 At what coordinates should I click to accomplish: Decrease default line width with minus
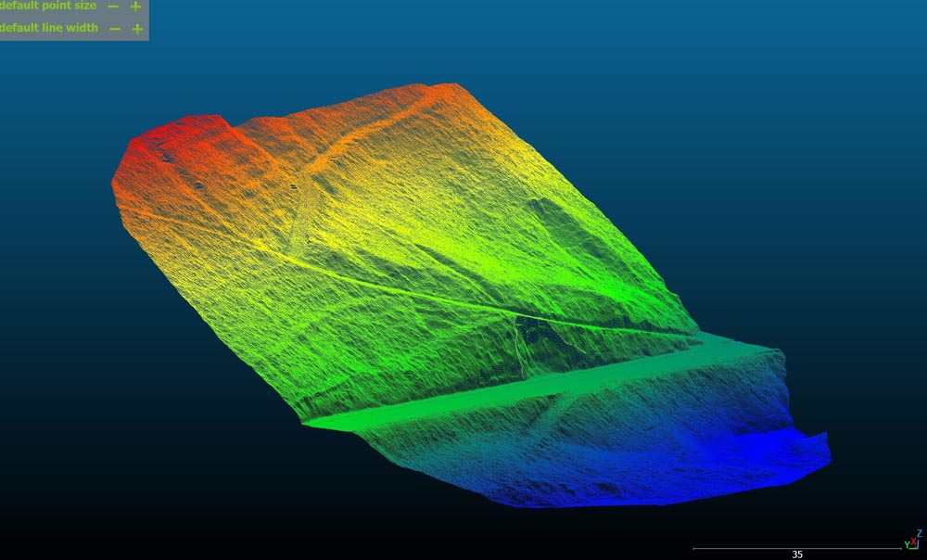point(115,29)
